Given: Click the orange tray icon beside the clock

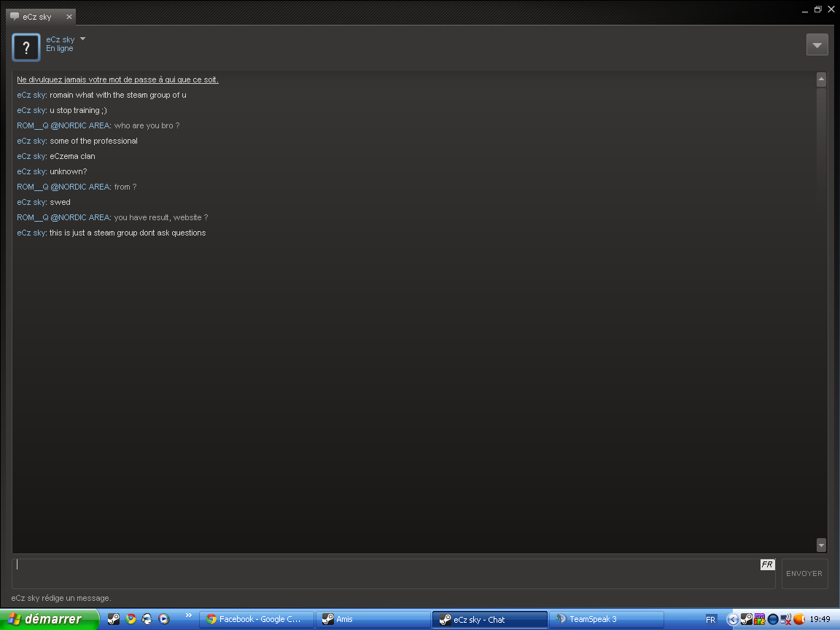Looking at the screenshot, I should 799,620.
